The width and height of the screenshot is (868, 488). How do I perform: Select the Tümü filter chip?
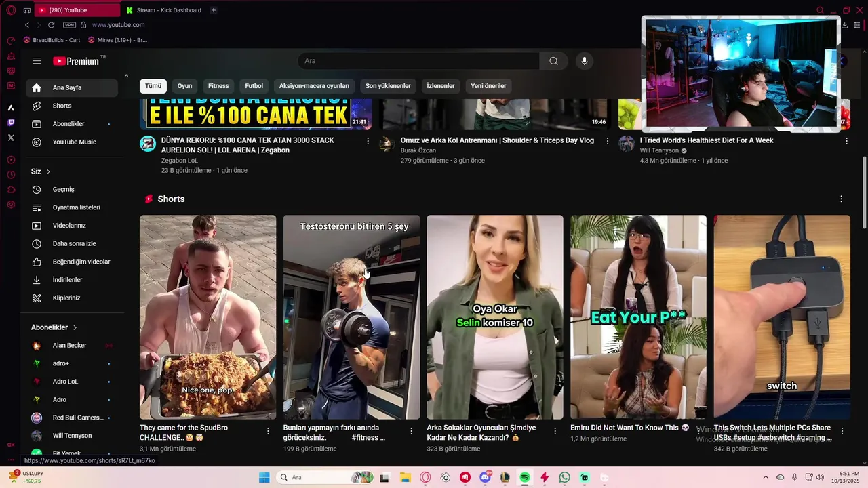[x=153, y=86]
